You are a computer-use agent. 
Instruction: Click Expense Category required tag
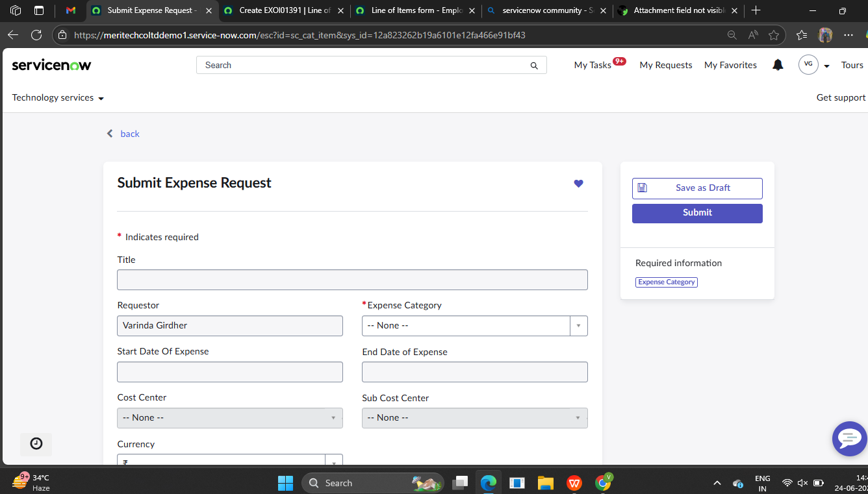pos(667,282)
